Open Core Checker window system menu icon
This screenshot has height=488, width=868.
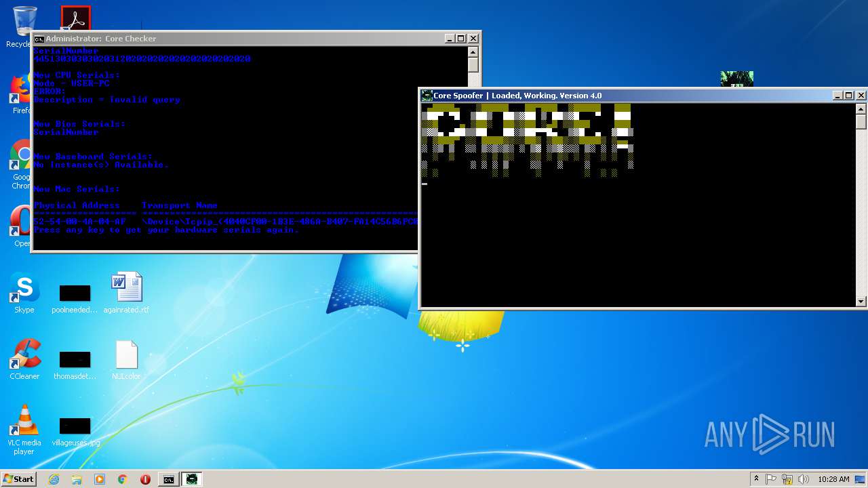coord(39,39)
